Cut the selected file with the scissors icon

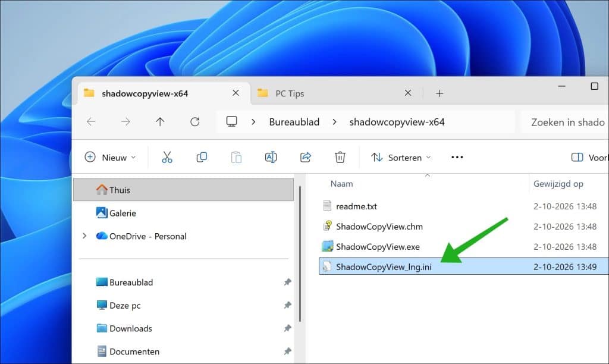167,158
